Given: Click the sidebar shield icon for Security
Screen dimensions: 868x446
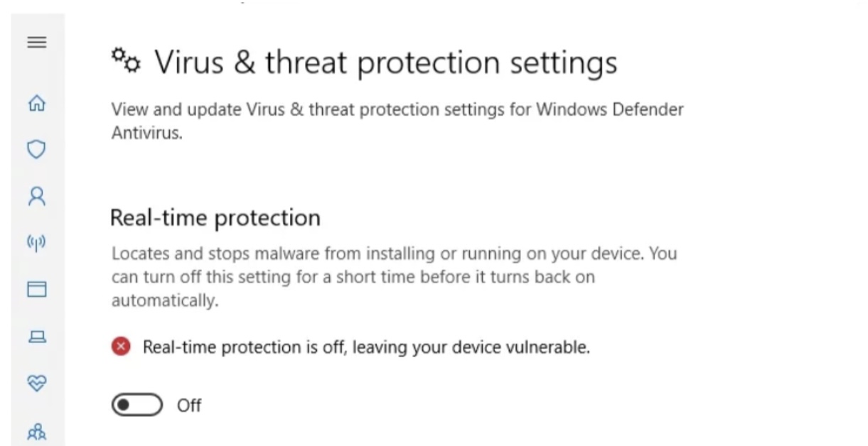Looking at the screenshot, I should pyautogui.click(x=36, y=149).
